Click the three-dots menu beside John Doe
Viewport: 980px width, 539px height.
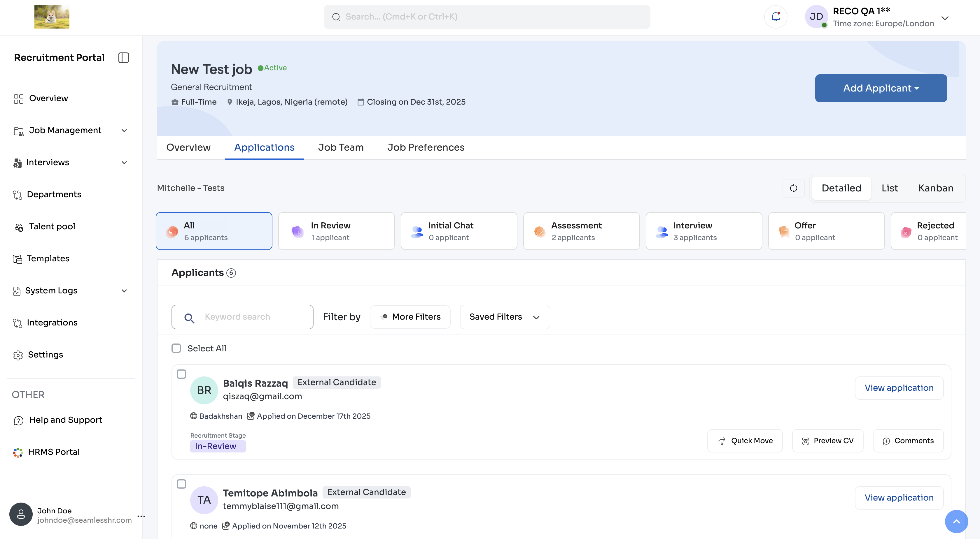(141, 516)
